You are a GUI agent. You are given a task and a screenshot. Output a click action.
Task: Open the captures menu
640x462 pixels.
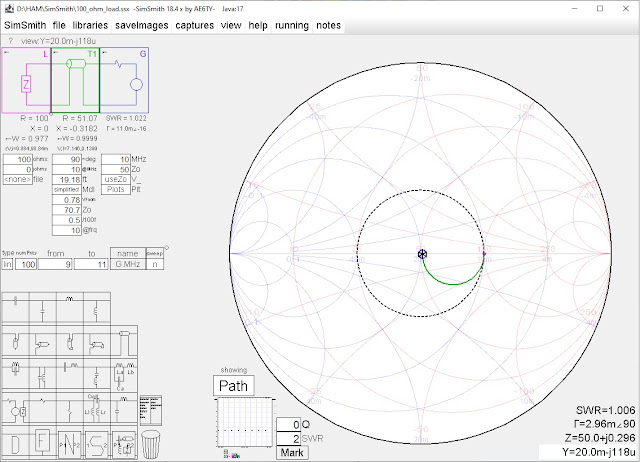[195, 25]
